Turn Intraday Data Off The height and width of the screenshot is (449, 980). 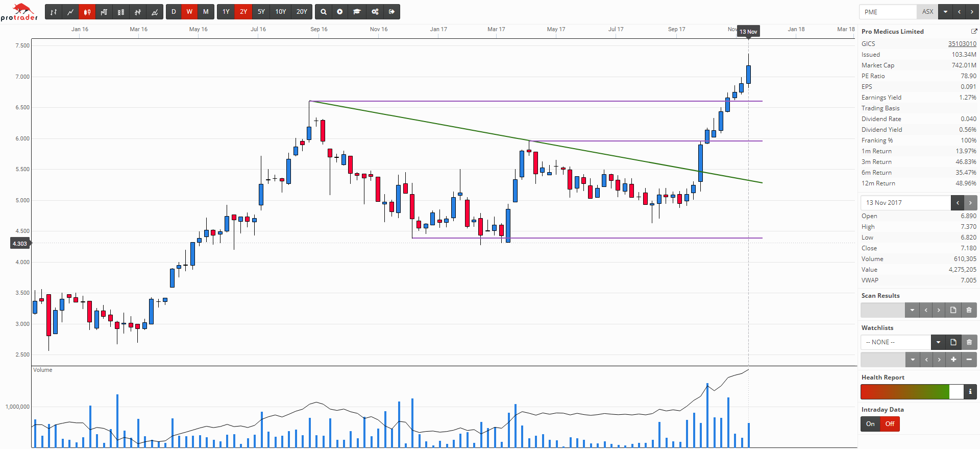(890, 424)
